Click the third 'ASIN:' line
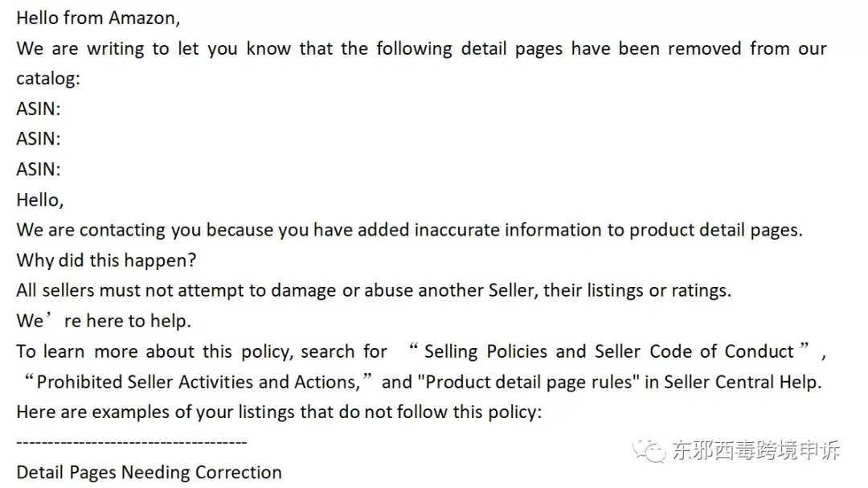The height and width of the screenshot is (488, 868). click(x=39, y=169)
